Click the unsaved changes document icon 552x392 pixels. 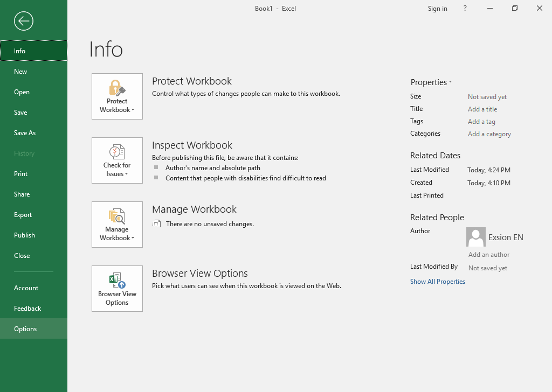156,223
